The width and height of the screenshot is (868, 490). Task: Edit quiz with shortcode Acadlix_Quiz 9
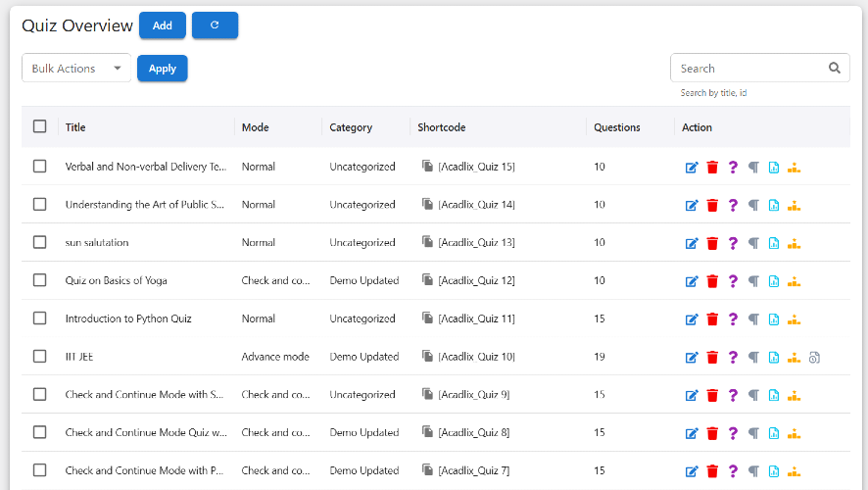coord(692,395)
